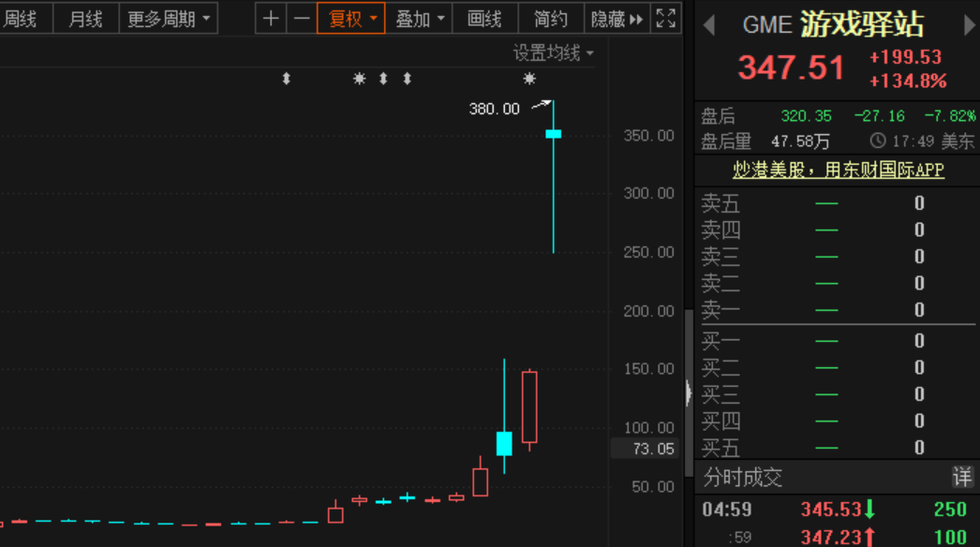980x547 pixels.
Task: Go to next stock with right arrow
Action: (970, 25)
